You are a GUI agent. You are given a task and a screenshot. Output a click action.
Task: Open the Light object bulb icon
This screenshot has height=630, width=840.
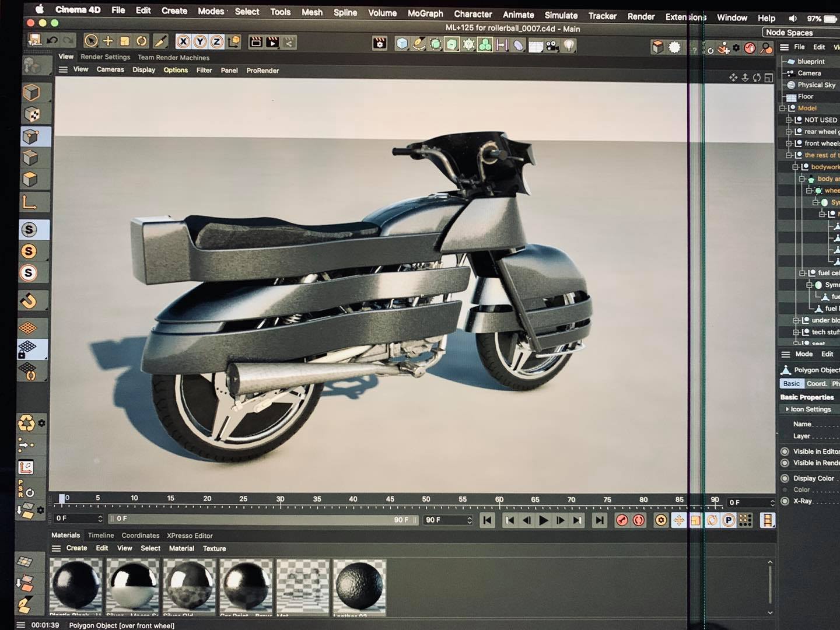[569, 45]
